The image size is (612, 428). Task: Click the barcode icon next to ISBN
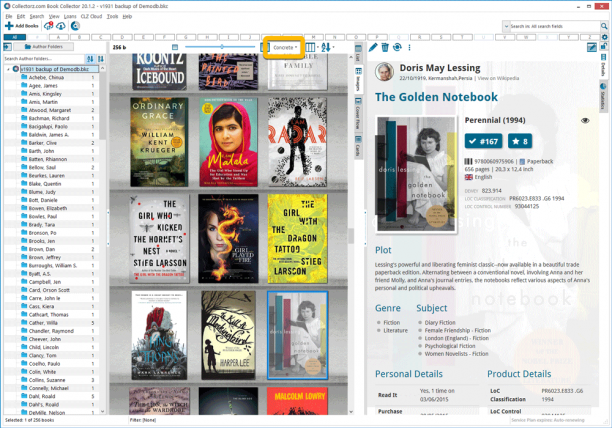click(468, 161)
